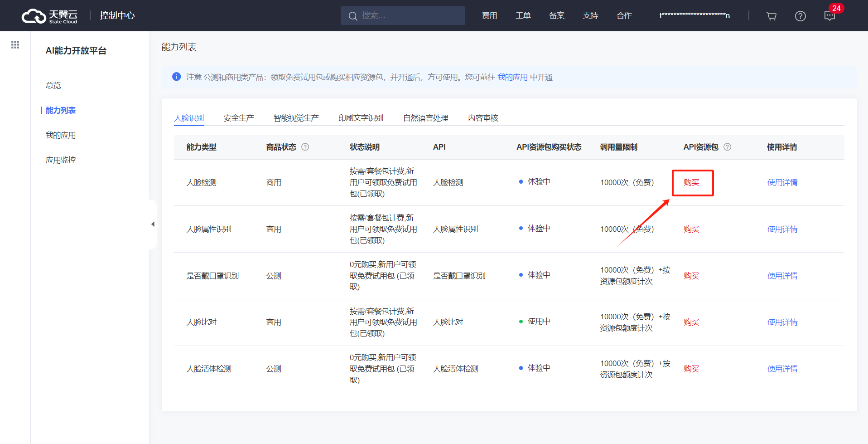Open the help question-mark icon in header
Screen dimensions: 868x444
[800, 16]
